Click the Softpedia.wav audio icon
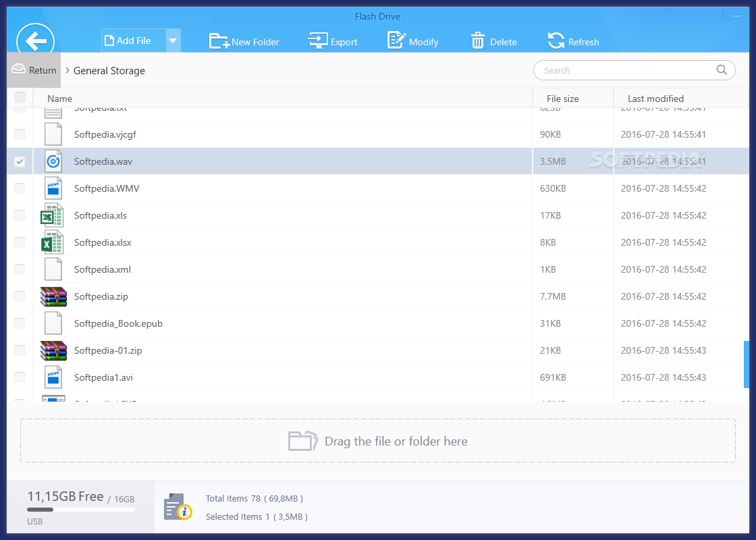This screenshot has height=540, width=756. 53,161
